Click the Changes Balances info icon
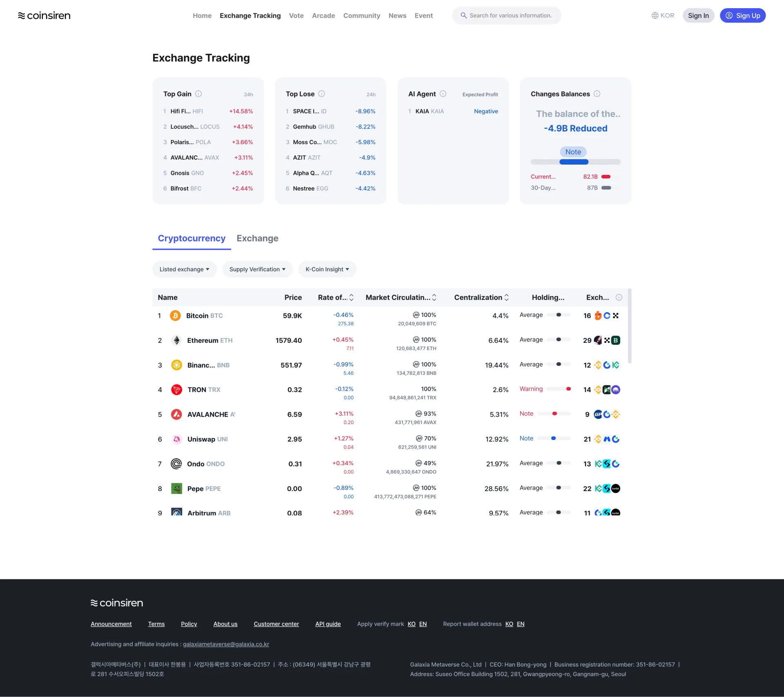Viewport: 784px width, 697px height. (x=597, y=94)
